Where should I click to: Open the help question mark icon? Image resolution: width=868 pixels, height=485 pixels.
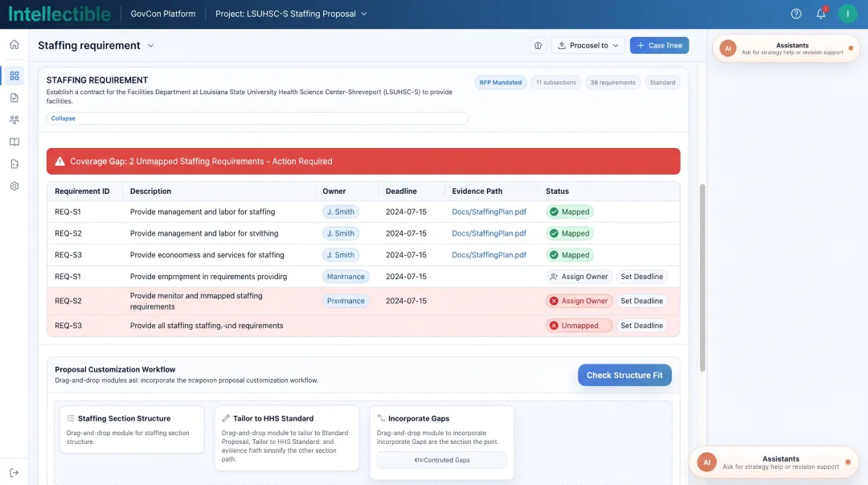pos(796,14)
